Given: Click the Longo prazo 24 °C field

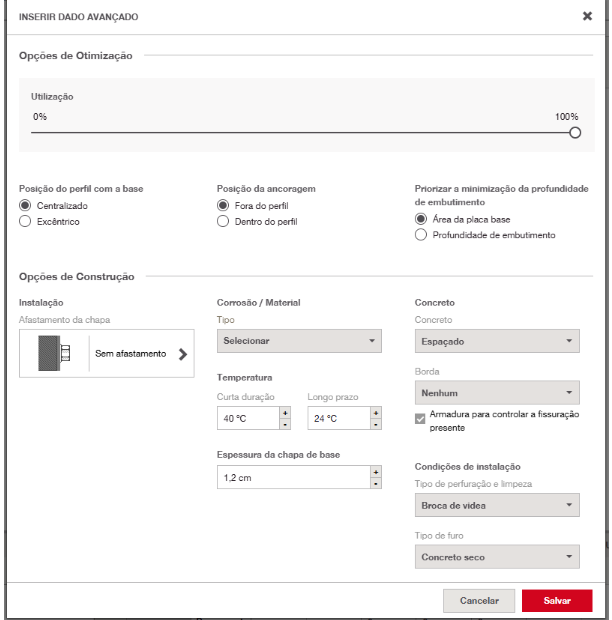Looking at the screenshot, I should [339, 418].
